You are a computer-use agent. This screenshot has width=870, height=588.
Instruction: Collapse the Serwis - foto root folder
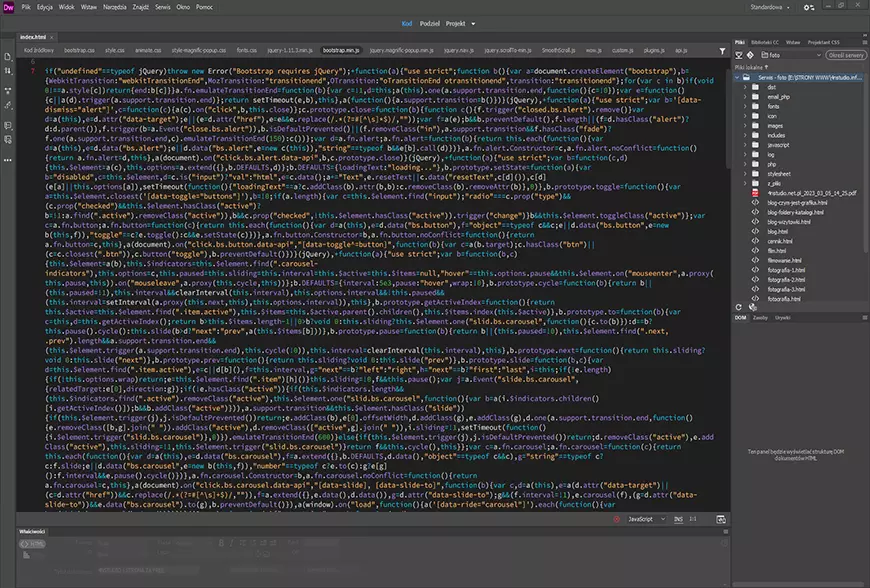[737, 78]
